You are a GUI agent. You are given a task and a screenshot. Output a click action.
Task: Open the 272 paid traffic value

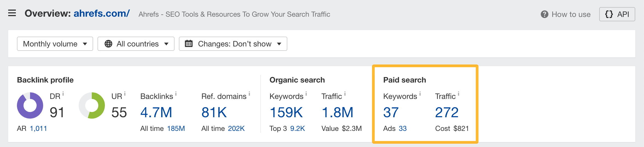click(x=447, y=112)
